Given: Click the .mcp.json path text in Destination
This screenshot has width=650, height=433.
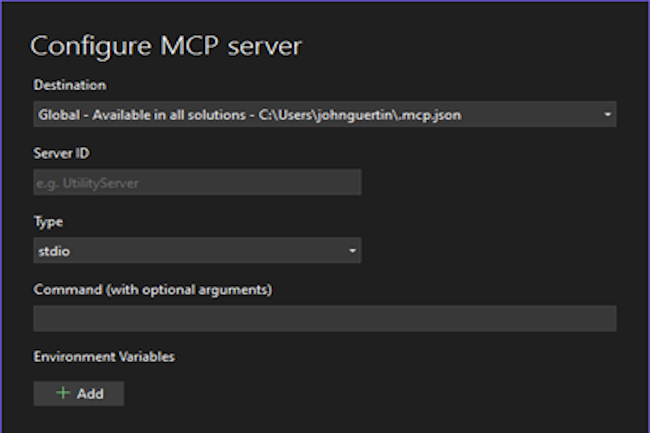Looking at the screenshot, I should tap(439, 115).
